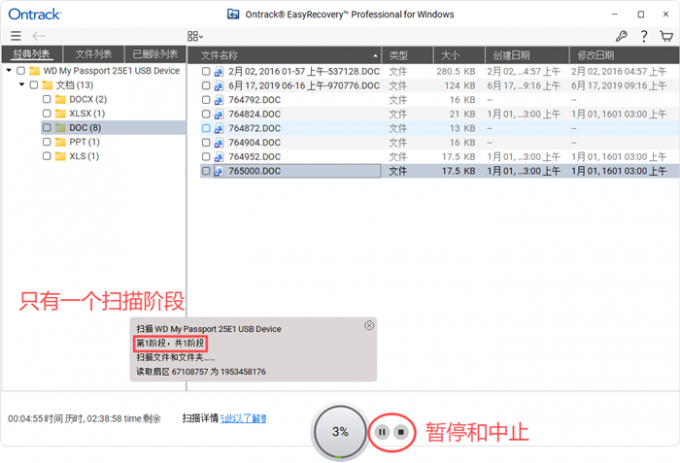Viewport: 680px width, 463px height.
Task: Open the hamburger menu
Action: click(x=16, y=36)
